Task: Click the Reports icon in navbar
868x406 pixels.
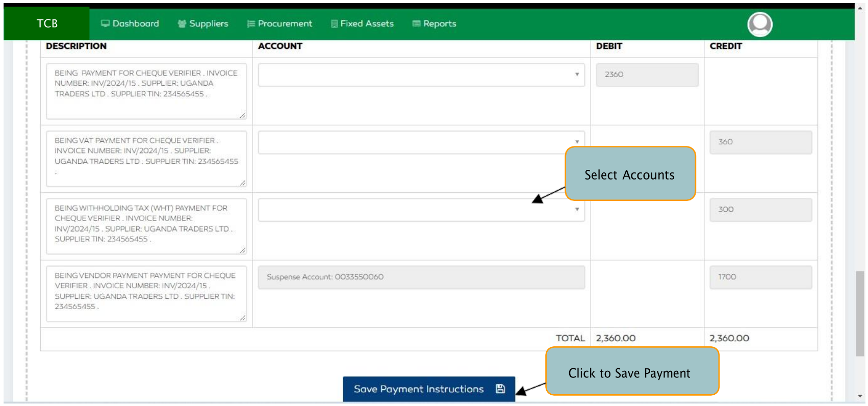Action: coord(416,23)
